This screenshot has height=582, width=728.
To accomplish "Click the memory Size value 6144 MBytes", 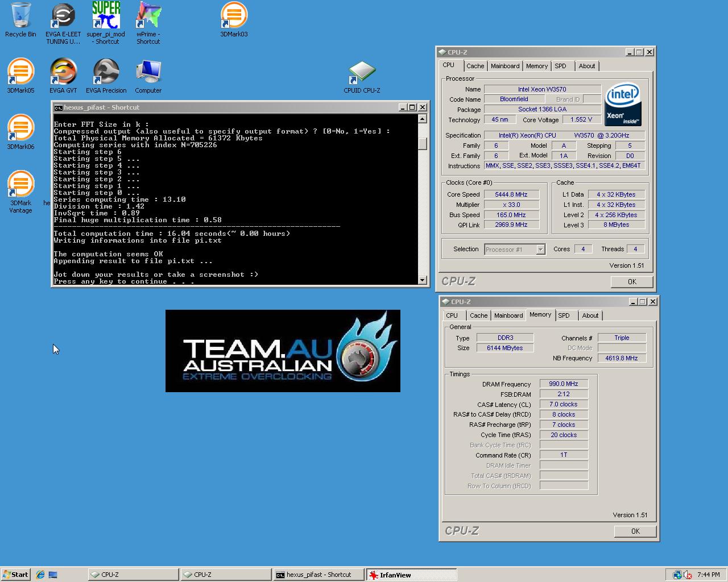I will [x=504, y=348].
